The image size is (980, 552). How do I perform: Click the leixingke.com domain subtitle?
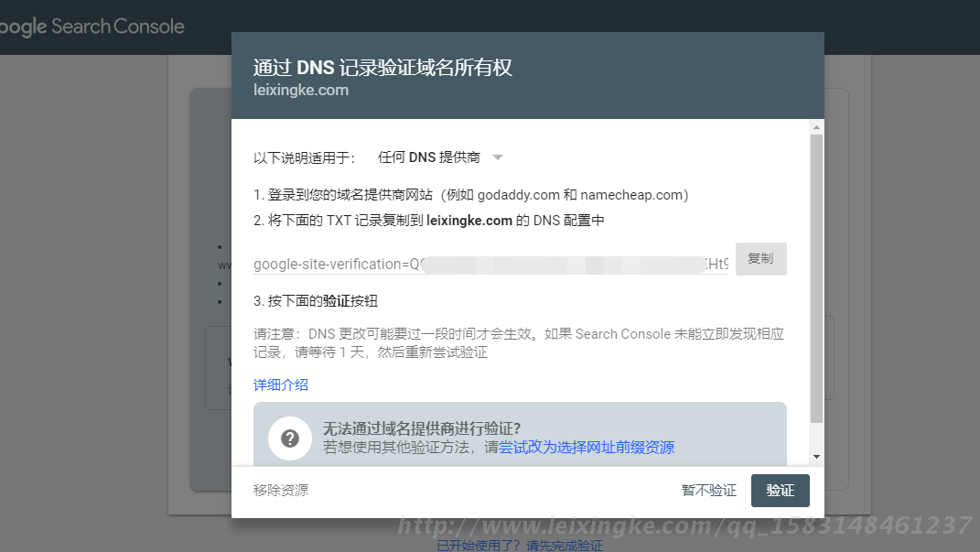tap(301, 90)
